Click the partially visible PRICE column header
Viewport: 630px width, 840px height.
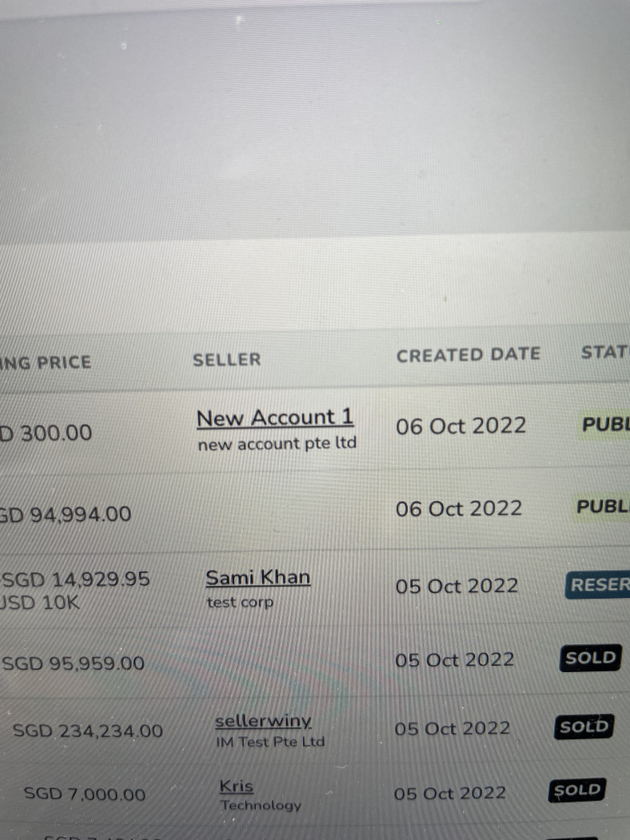click(x=46, y=362)
